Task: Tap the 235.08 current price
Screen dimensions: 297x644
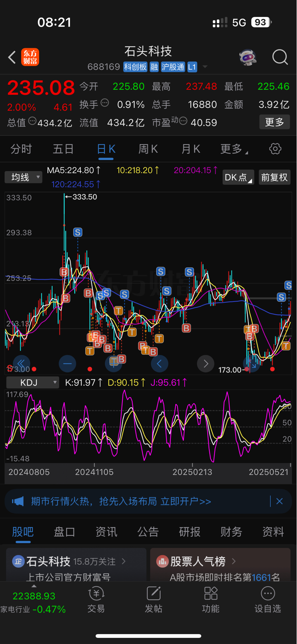Action: tap(41, 88)
